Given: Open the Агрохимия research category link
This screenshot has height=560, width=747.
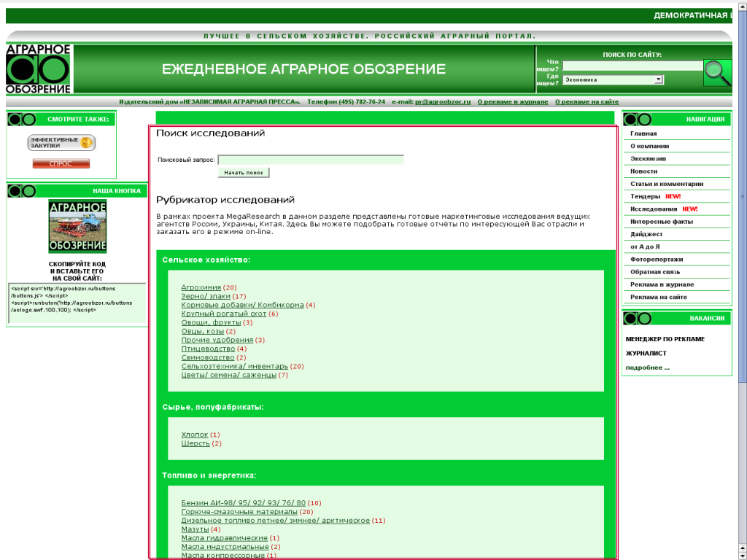Looking at the screenshot, I should click(201, 287).
